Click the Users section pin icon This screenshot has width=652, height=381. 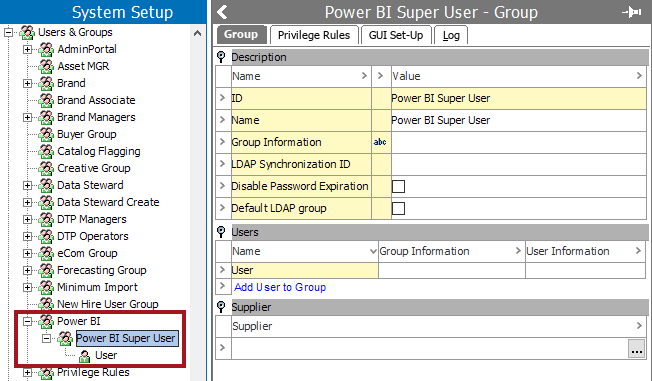tap(221, 232)
